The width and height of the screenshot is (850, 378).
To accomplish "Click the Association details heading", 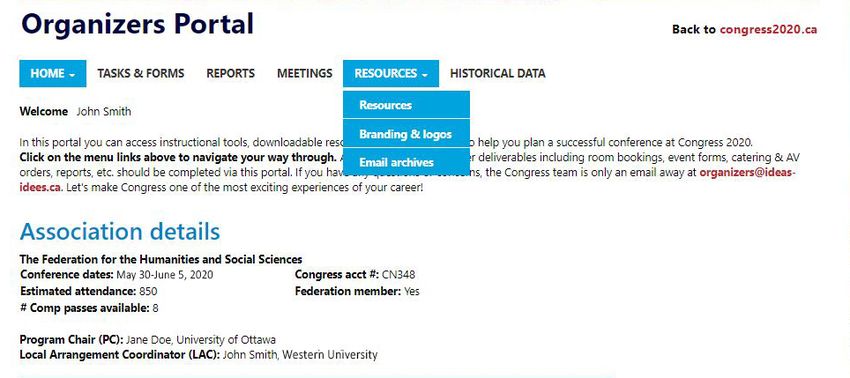I will coord(120,232).
